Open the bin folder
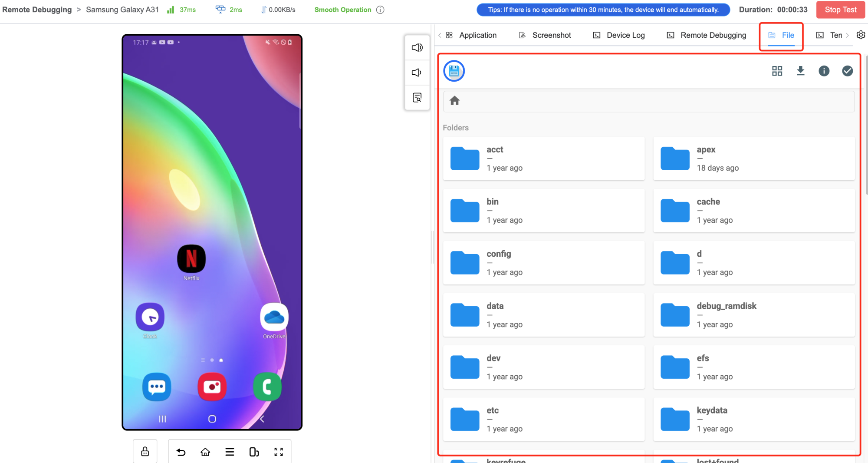The height and width of the screenshot is (463, 868). click(x=544, y=211)
